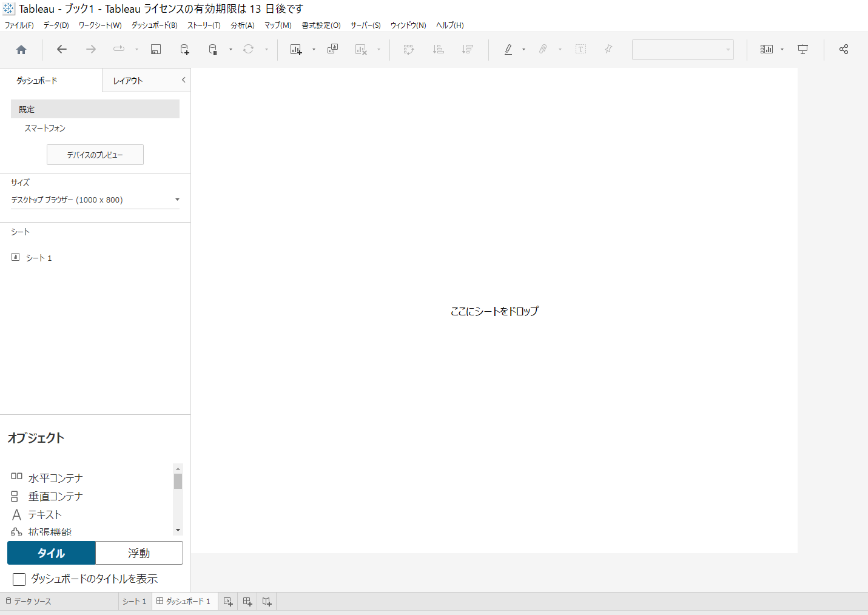Click the show mark labels icon
Screen dimensions: 868x615
click(x=580, y=49)
